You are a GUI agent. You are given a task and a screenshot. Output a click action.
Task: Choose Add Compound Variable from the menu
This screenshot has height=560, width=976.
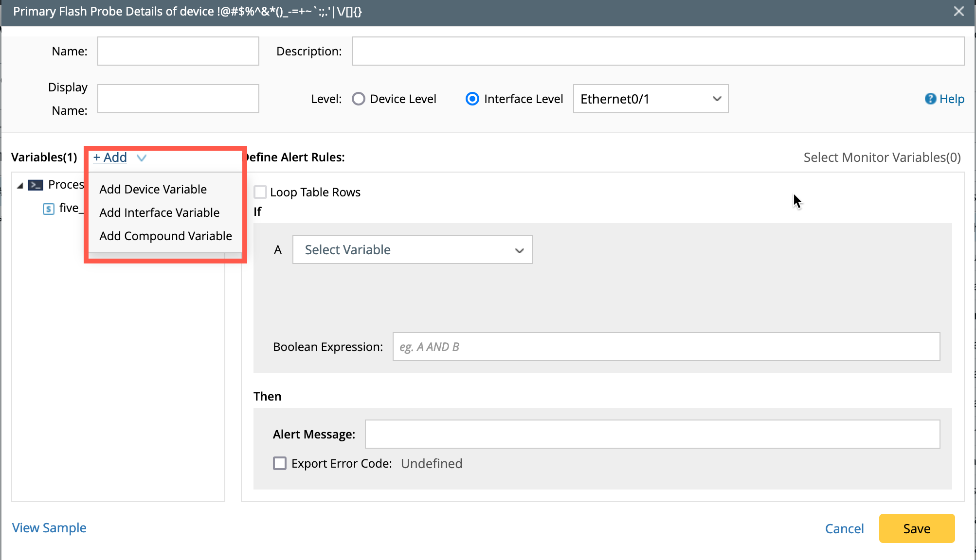click(165, 236)
